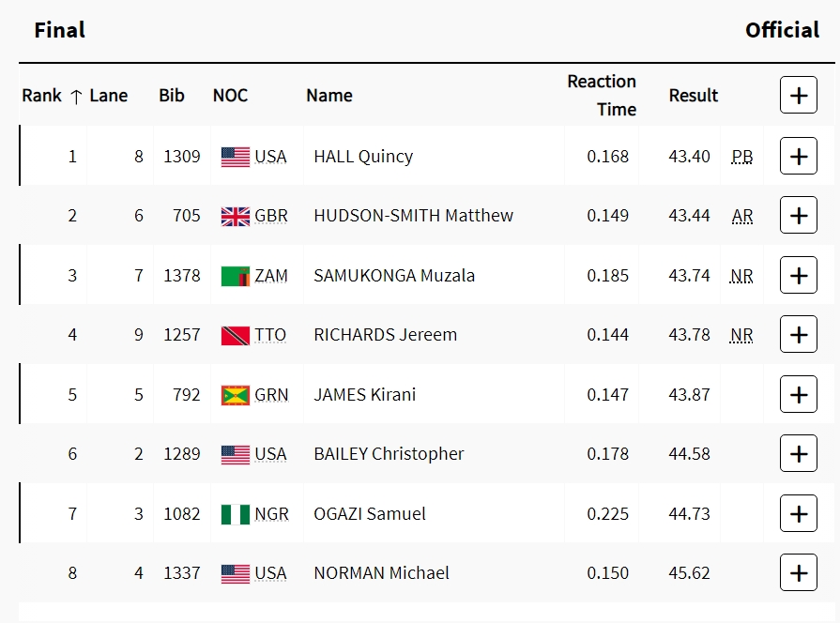Expand details for RICHARDS Jereem's row
This screenshot has width=840, height=623.
point(798,335)
